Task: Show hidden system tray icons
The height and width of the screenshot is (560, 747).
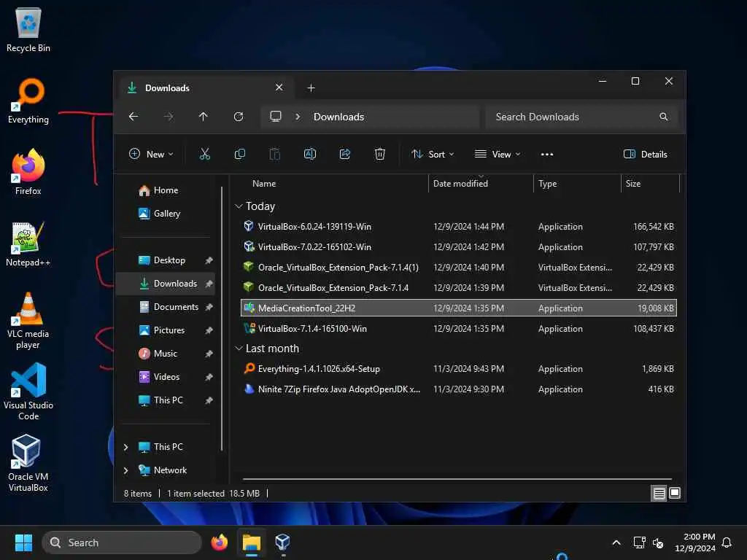Action: pos(616,542)
